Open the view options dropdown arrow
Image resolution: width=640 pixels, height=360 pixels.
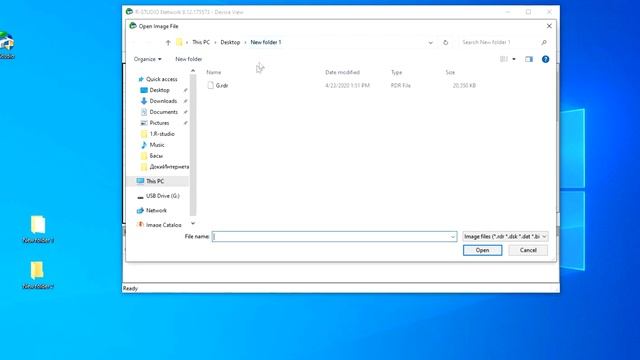coord(514,59)
